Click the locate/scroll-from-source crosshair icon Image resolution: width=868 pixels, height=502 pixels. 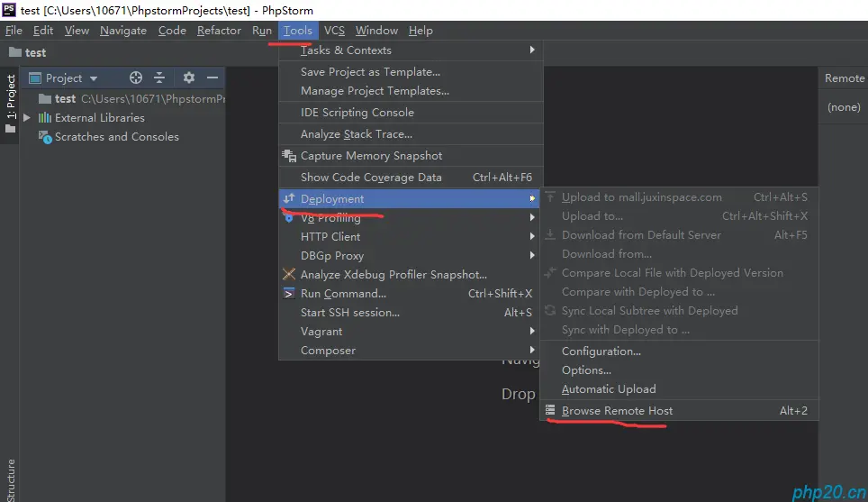pyautogui.click(x=136, y=78)
